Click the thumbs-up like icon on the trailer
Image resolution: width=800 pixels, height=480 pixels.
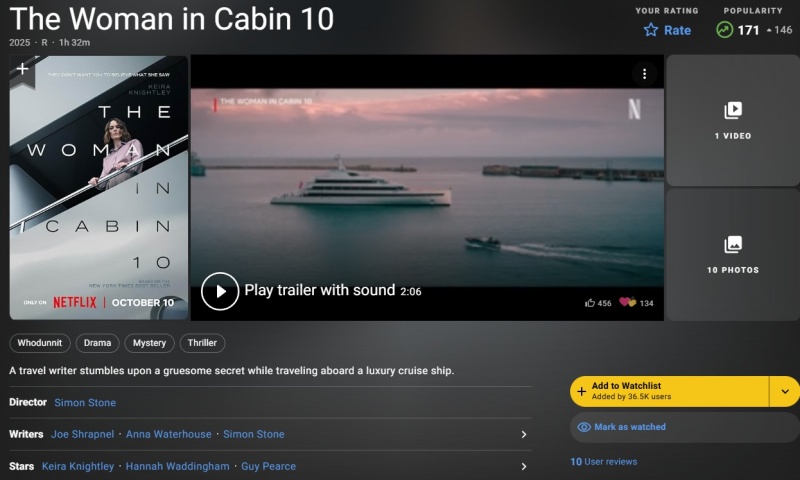[590, 303]
